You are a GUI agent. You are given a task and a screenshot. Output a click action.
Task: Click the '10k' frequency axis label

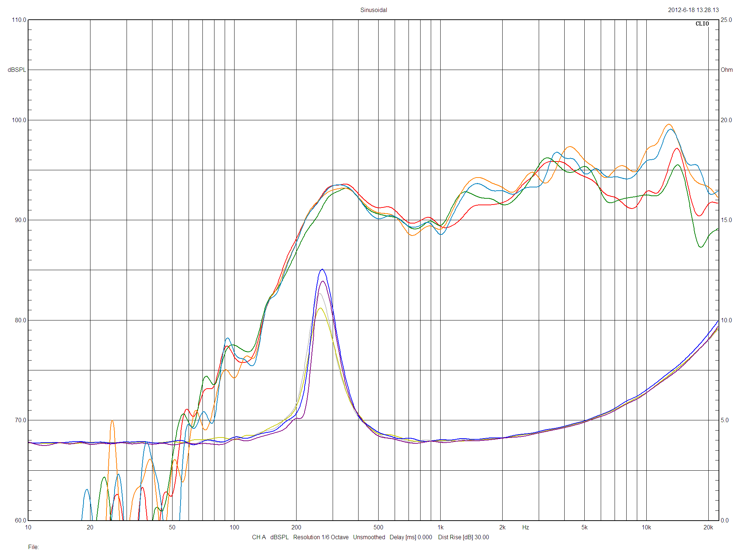click(646, 527)
